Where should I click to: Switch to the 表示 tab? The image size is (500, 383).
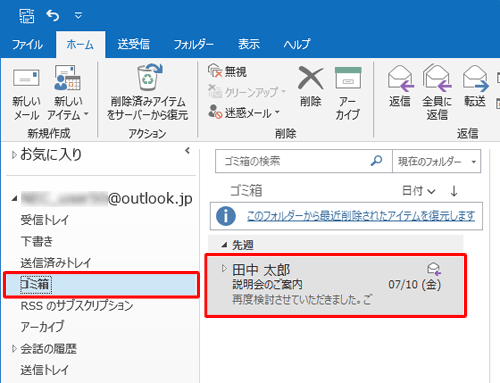click(249, 44)
